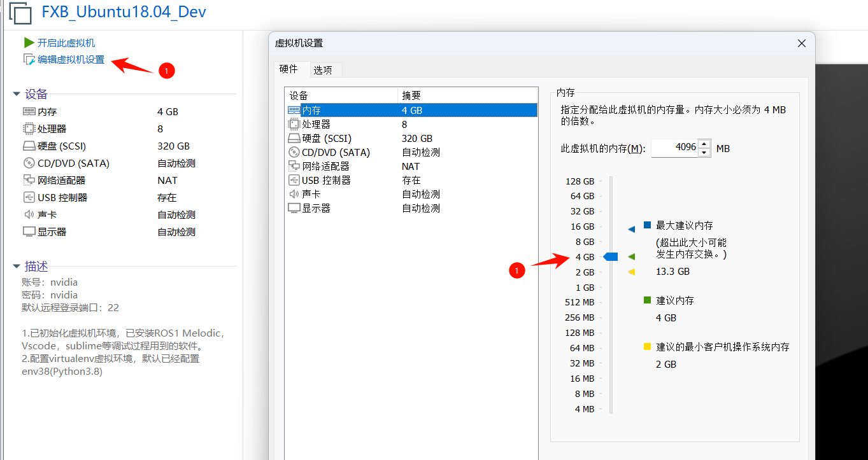Decrease memory with the spinner down arrow
The height and width of the screenshot is (460, 868).
coord(704,152)
